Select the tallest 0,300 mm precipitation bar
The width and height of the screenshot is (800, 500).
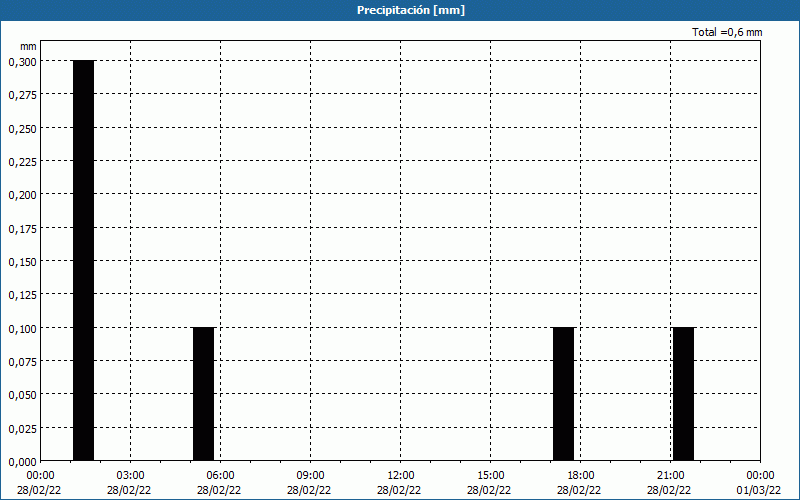[84, 260]
